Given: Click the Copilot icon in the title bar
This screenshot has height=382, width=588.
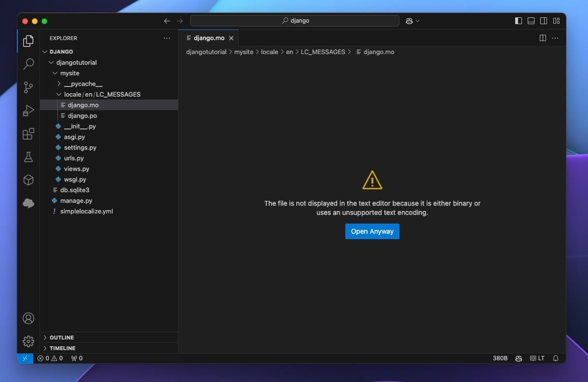Looking at the screenshot, I should pos(409,21).
